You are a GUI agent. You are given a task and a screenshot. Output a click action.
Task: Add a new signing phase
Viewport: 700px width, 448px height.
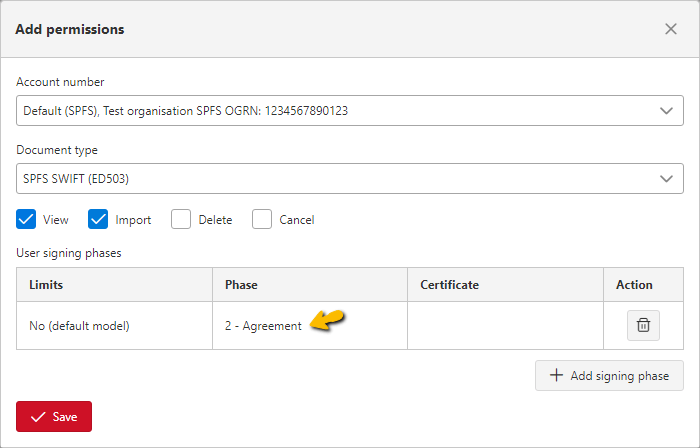click(x=609, y=376)
